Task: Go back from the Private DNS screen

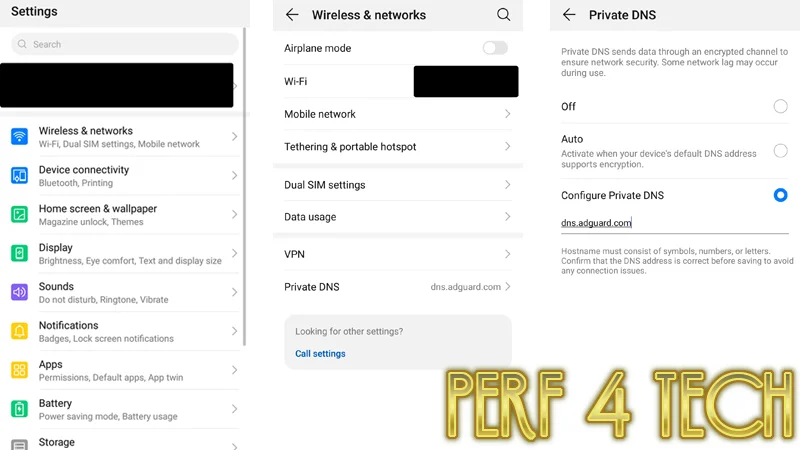Action: pos(569,15)
